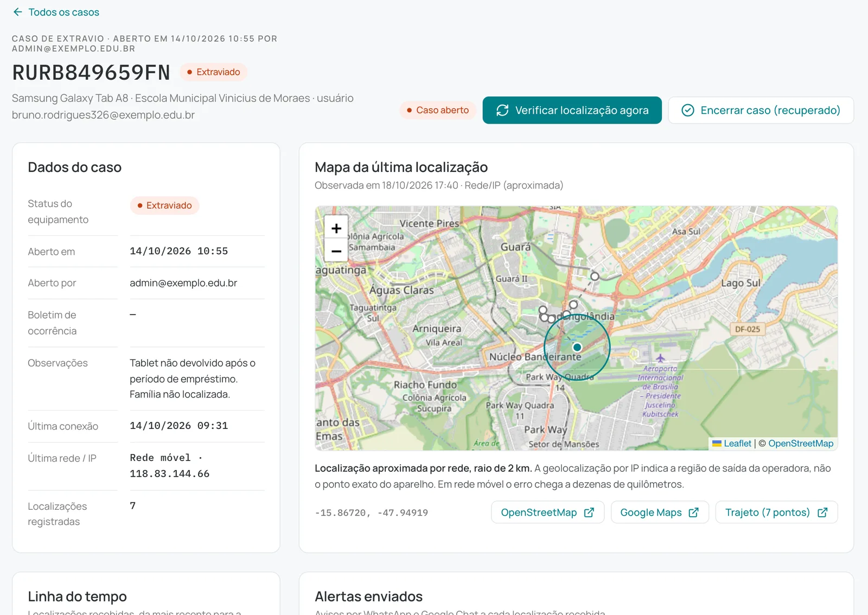Click IP address 118.83.144.66

[169, 473]
